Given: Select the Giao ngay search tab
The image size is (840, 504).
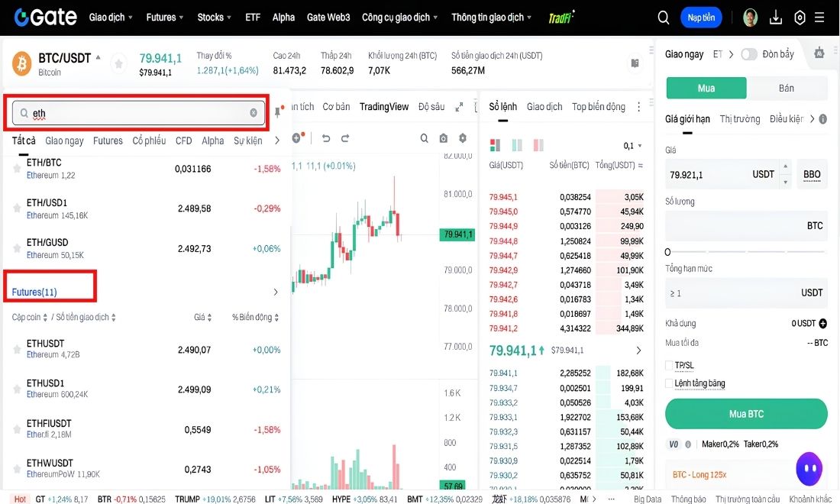Looking at the screenshot, I should 64,141.
